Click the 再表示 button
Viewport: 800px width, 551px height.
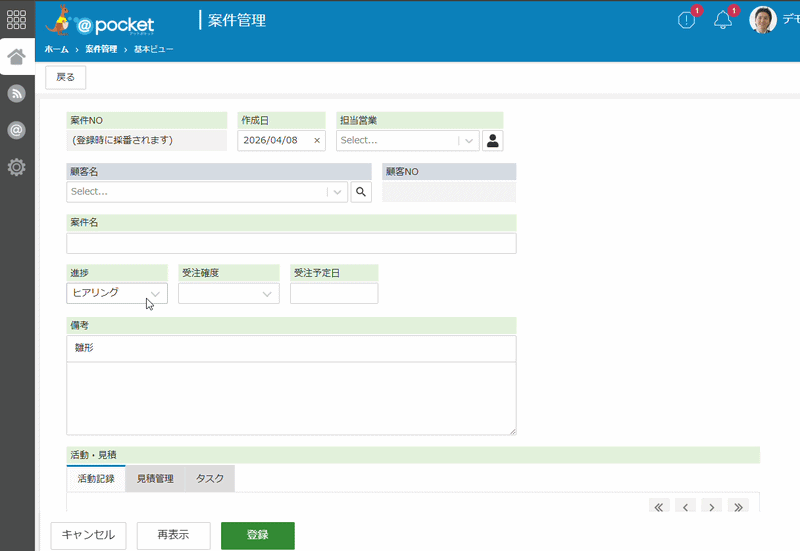(173, 535)
